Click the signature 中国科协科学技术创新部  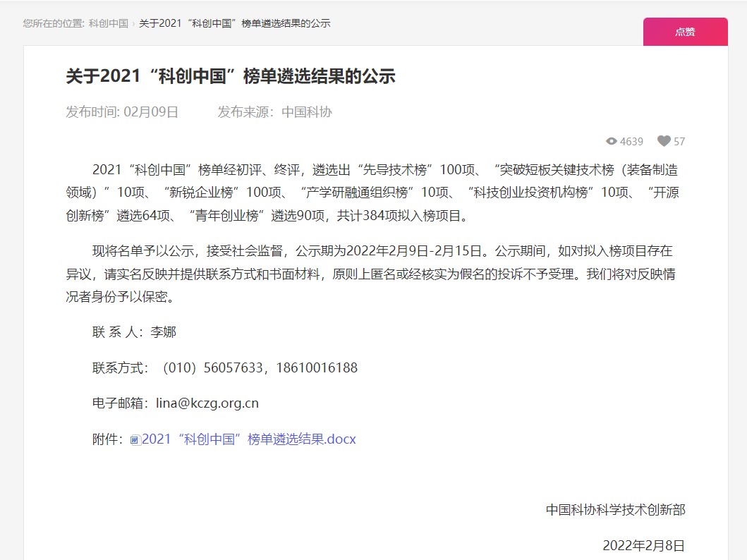pos(615,509)
